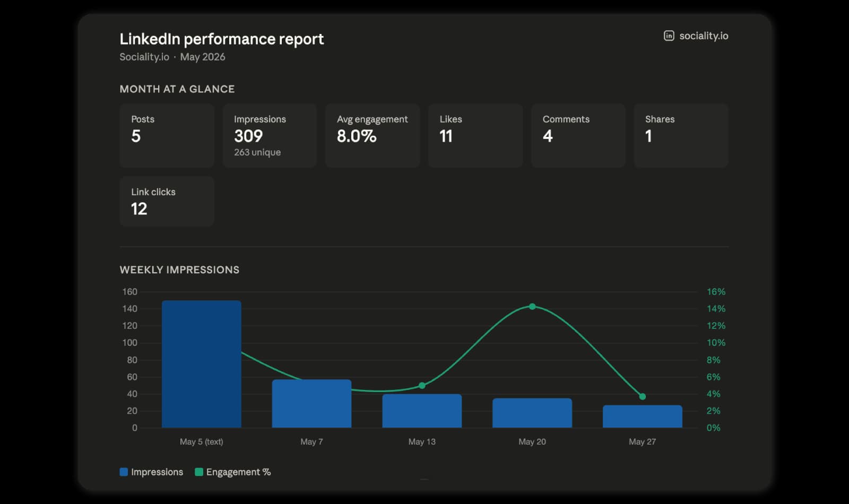Toggle the Engagement % legend green swatch

point(199,472)
